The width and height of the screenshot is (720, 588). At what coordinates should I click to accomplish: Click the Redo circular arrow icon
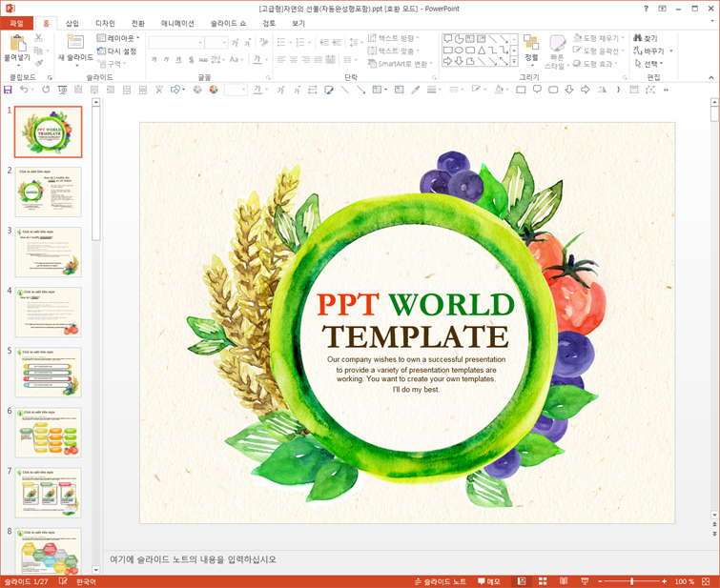coord(46,90)
